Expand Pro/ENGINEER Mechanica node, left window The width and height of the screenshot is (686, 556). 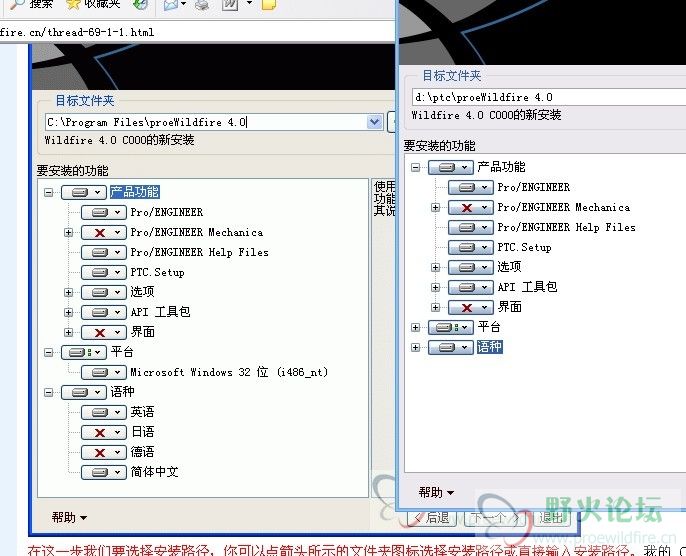(x=68, y=233)
